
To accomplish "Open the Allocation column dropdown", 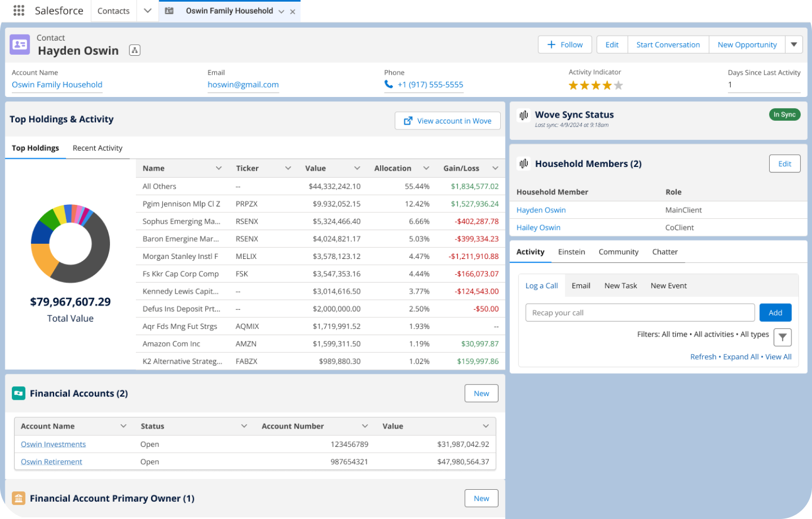I will pyautogui.click(x=426, y=168).
